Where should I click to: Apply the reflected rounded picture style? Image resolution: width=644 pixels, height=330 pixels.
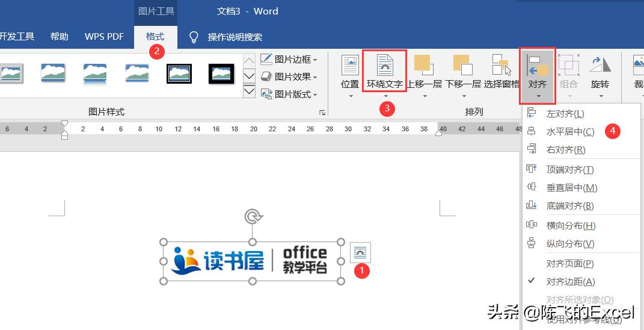[x=95, y=73]
